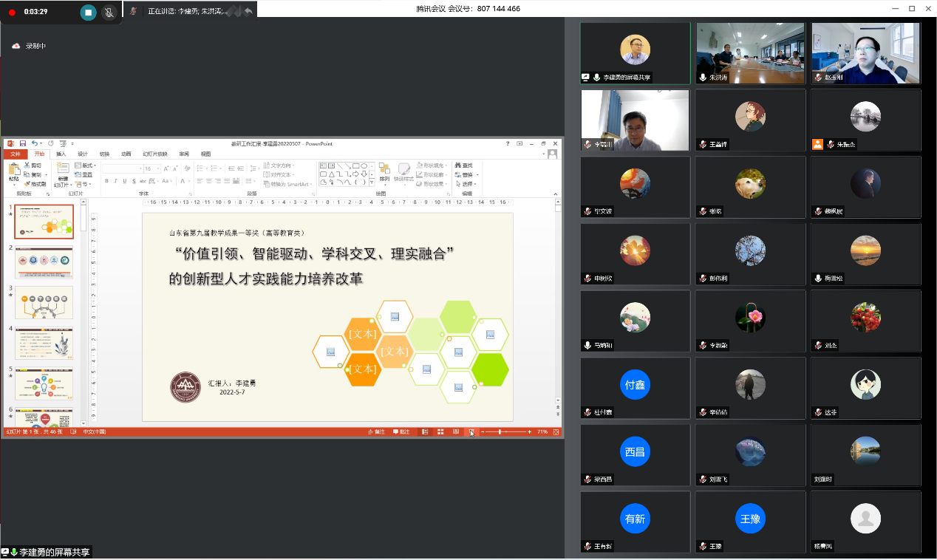Viewport: 937px width, 560px height.
Task: Toggle the Notes (备注) pane
Action: tap(376, 431)
